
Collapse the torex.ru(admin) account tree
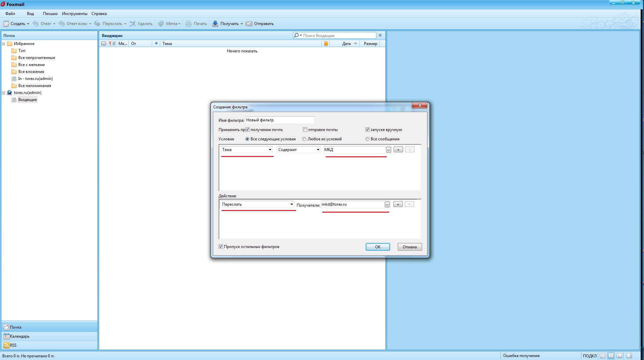[4, 93]
